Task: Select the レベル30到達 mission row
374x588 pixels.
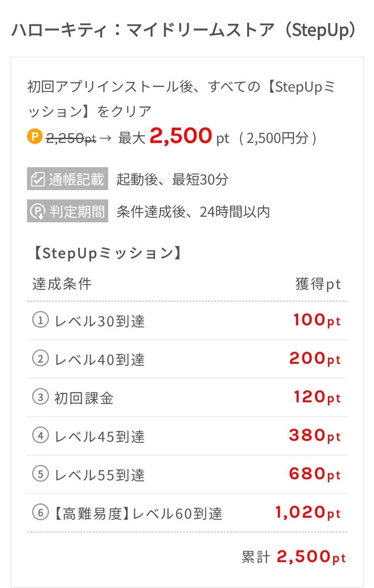Action: coord(187,321)
